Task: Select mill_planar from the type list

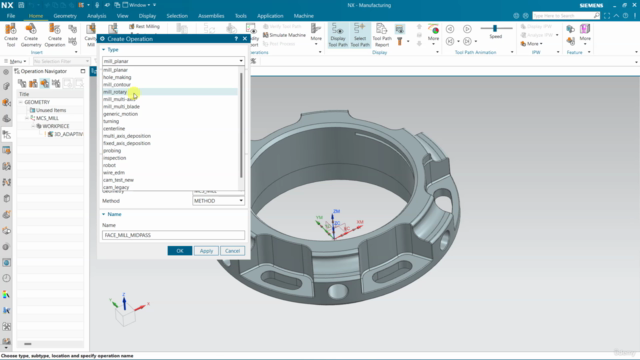Action: click(170, 70)
